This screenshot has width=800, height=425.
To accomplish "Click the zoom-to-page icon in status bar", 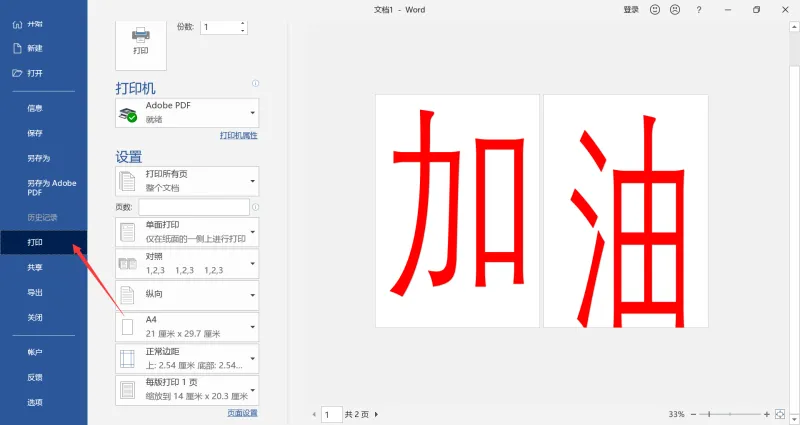I will (x=780, y=414).
